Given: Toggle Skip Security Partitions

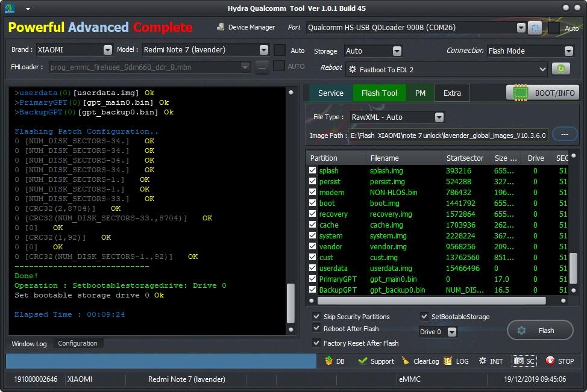Looking at the screenshot, I should (316, 316).
